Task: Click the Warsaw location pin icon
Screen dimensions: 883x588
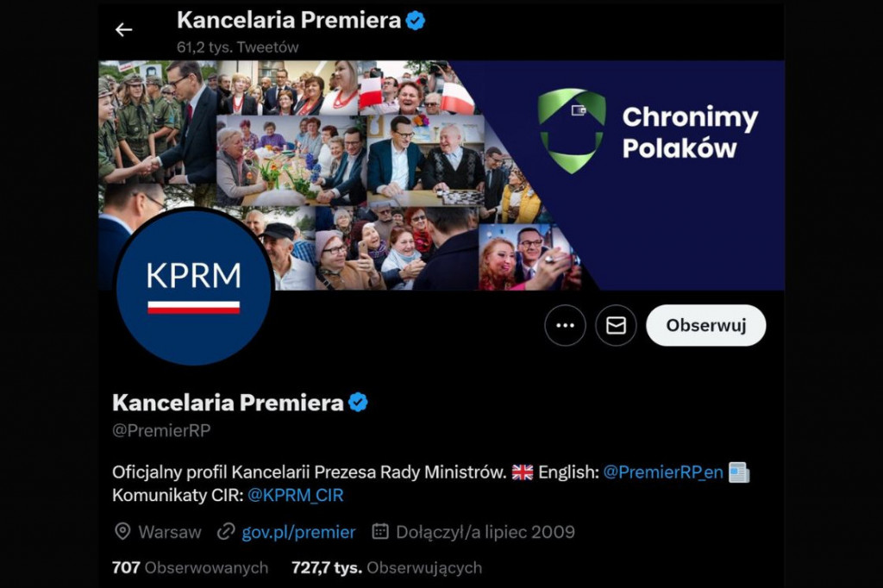Action: pos(122,532)
